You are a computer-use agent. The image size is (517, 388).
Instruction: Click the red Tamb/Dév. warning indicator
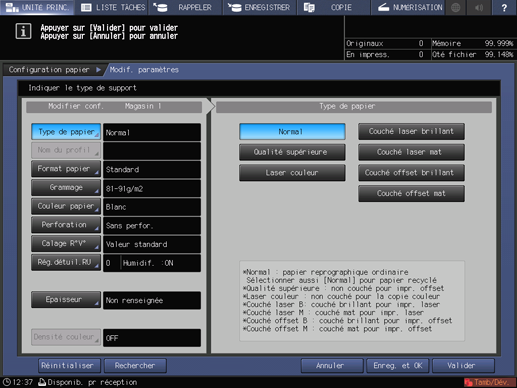489,382
